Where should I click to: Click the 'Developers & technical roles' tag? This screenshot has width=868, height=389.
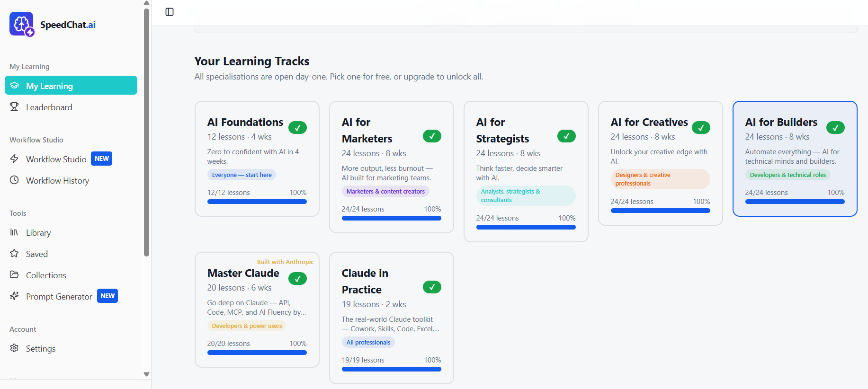(x=788, y=175)
